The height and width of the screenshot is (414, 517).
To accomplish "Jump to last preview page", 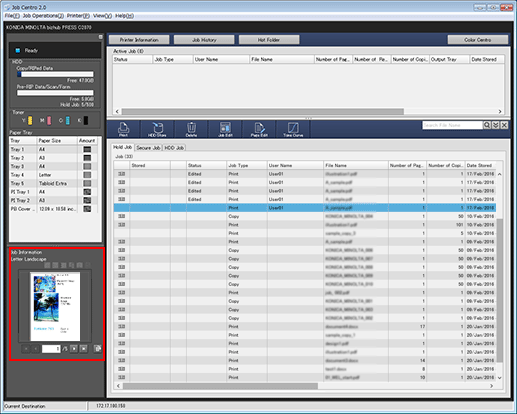I will pyautogui.click(x=84, y=349).
